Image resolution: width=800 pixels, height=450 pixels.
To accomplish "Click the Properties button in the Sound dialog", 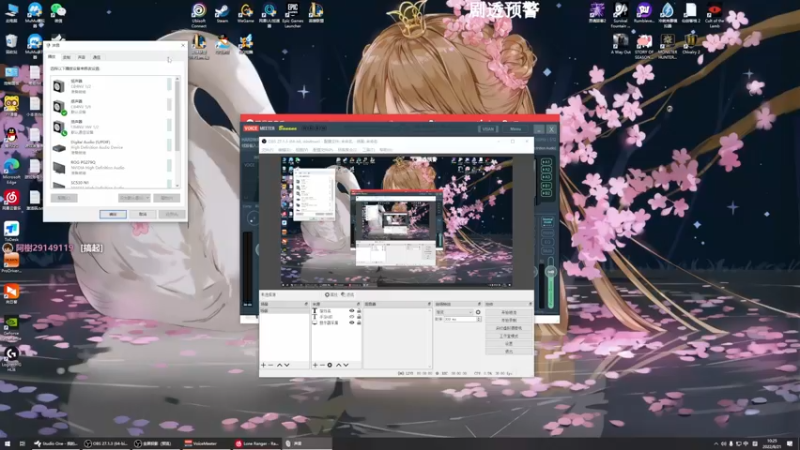I will click(166, 197).
